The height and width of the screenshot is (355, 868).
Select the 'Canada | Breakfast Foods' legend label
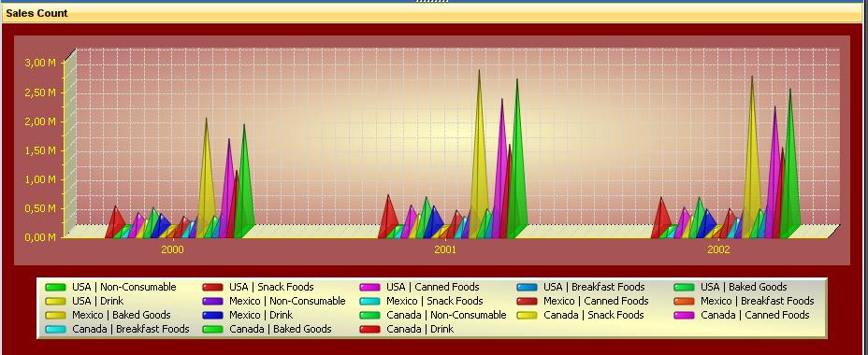pyautogui.click(x=131, y=329)
